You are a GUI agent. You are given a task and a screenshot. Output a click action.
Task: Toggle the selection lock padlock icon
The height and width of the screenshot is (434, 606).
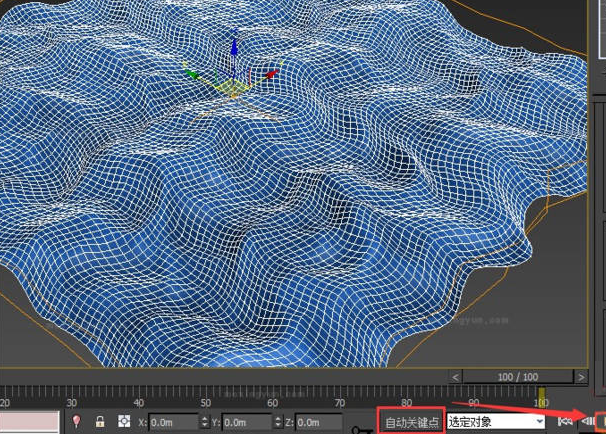[x=100, y=421]
